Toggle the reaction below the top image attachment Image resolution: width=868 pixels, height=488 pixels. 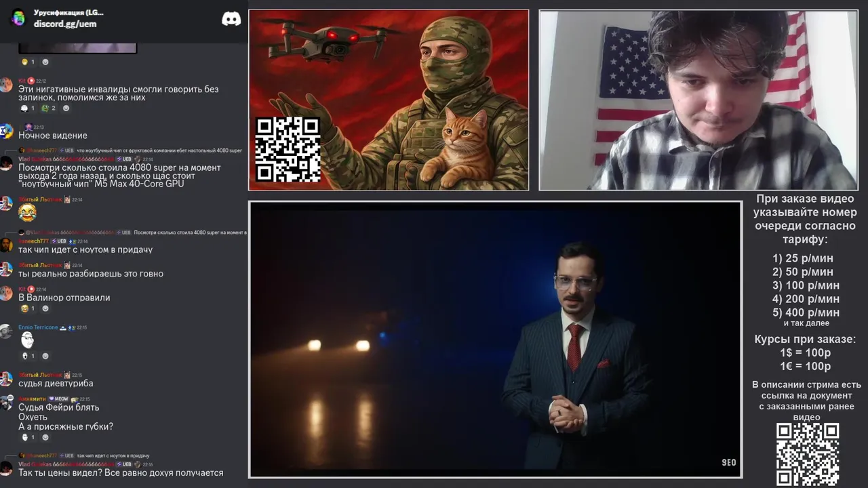27,62
